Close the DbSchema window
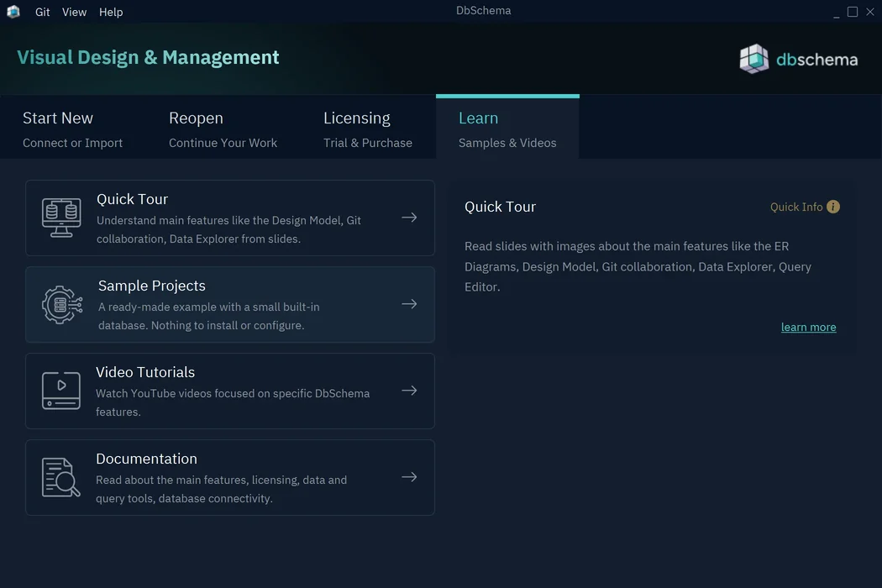 point(870,12)
